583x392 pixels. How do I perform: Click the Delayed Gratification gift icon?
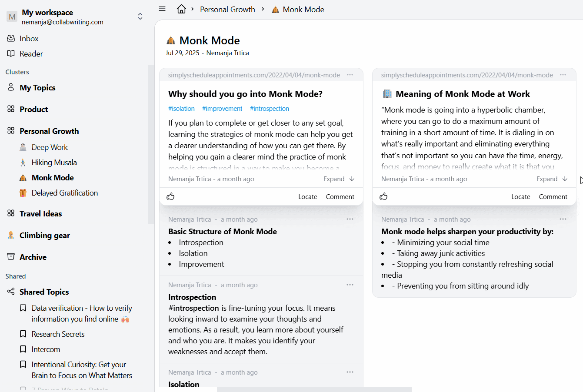point(23,193)
